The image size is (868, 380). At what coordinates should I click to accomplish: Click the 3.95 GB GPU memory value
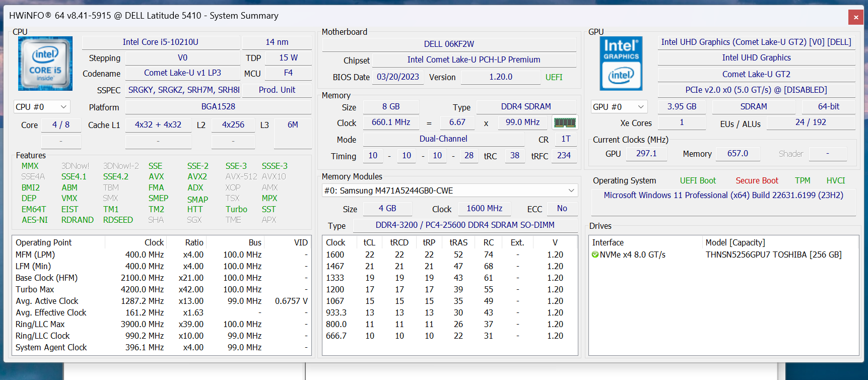point(682,107)
